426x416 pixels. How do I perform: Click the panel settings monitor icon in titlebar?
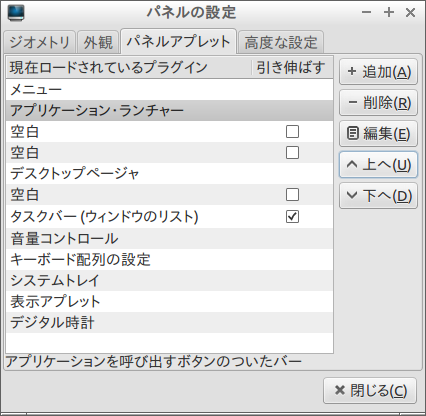[16, 13]
